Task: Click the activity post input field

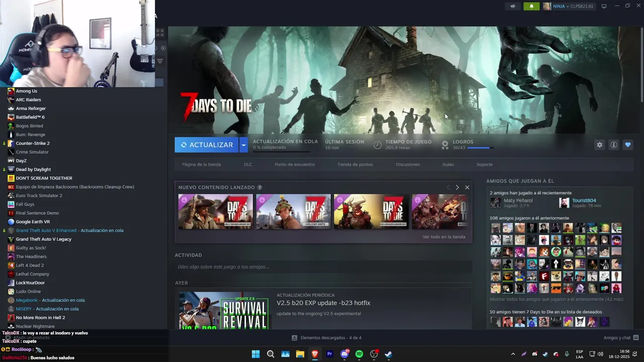Action: 324,267
